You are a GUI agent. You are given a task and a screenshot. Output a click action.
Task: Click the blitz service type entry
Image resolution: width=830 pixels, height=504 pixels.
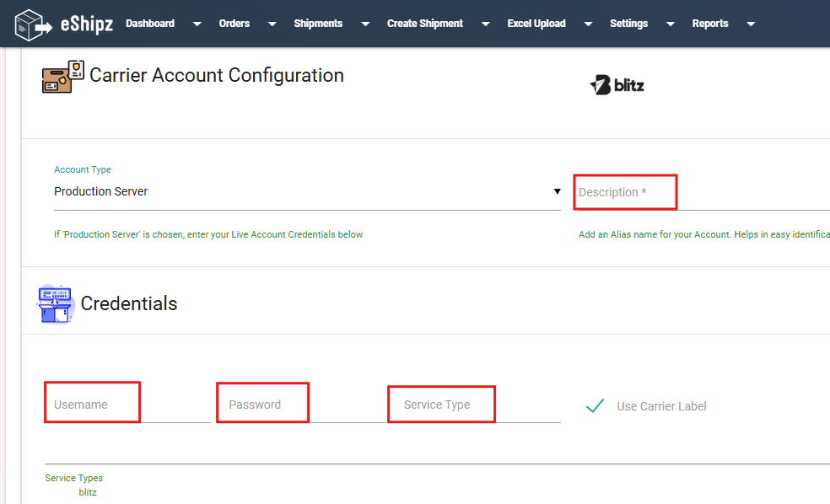tap(88, 492)
